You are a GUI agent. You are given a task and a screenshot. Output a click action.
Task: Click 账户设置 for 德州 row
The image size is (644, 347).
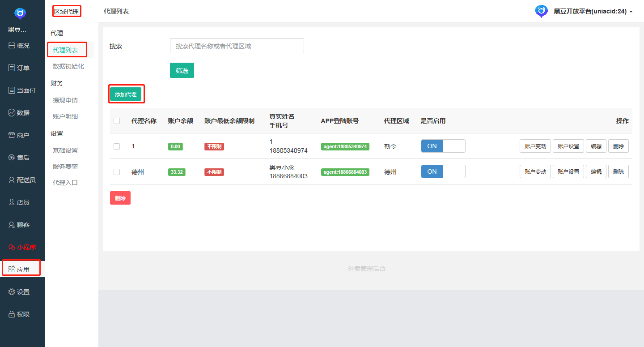point(568,171)
